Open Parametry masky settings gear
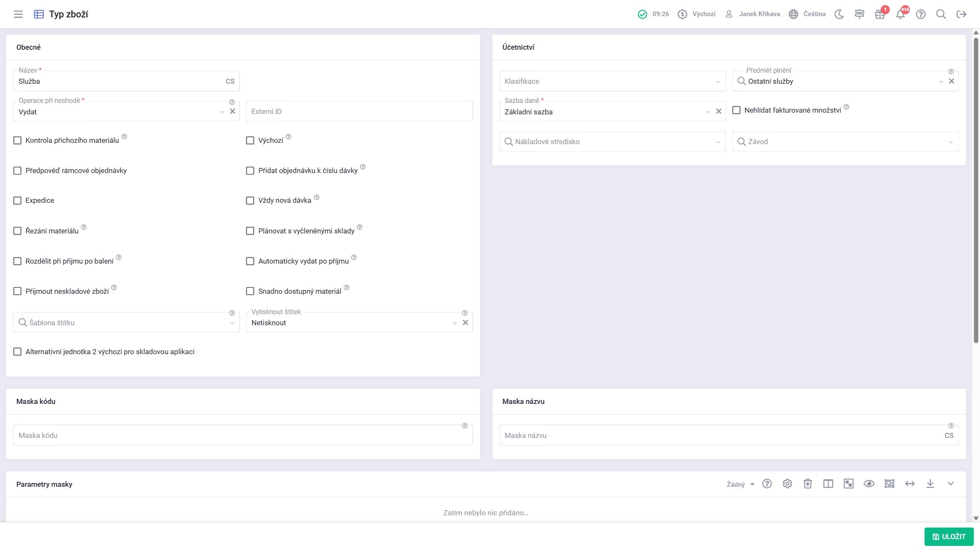 click(787, 484)
